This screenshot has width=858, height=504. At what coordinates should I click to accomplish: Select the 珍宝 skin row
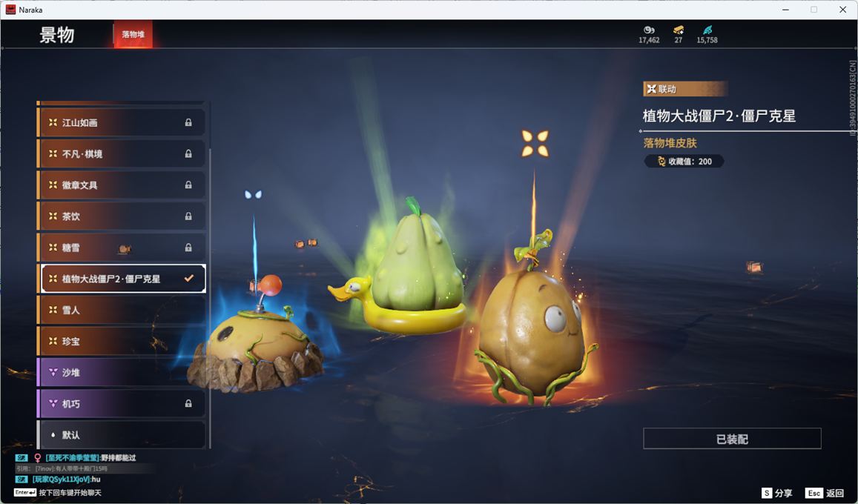122,341
